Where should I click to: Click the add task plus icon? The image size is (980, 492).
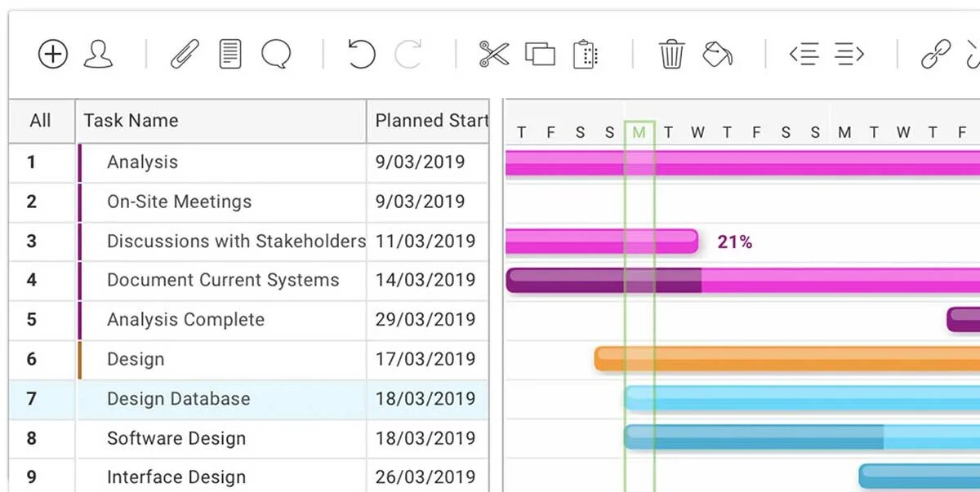[53, 55]
